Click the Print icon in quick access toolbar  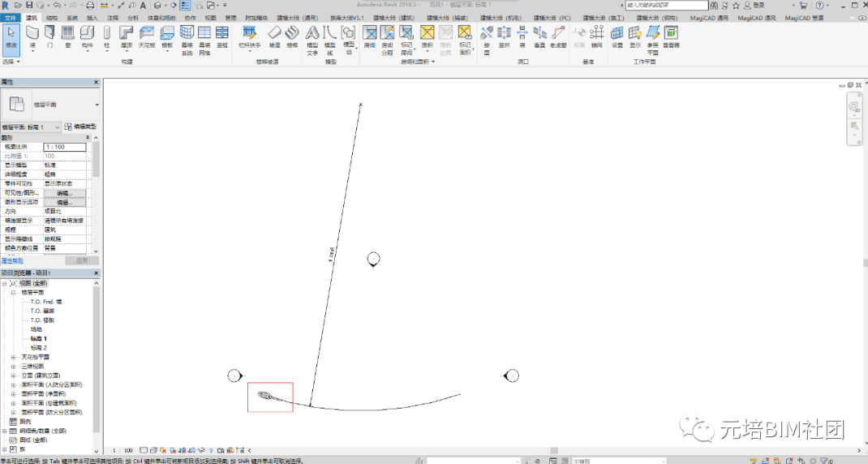(x=90, y=5)
